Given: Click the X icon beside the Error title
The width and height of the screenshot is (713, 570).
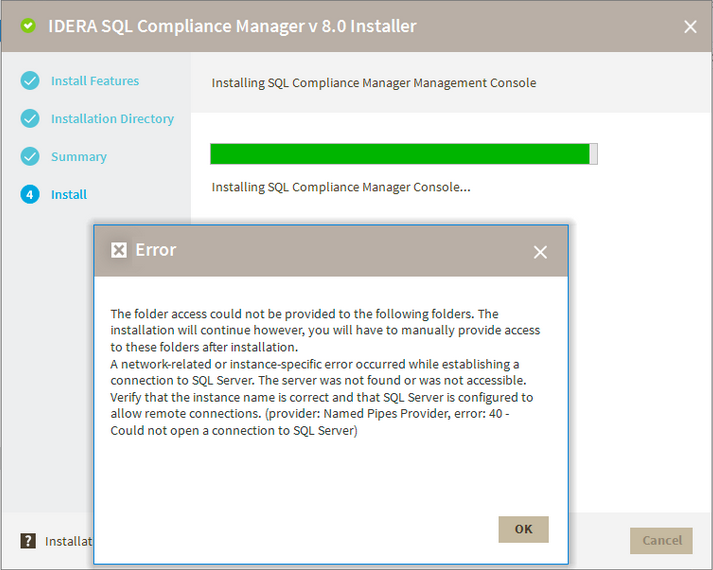Looking at the screenshot, I should point(119,250).
